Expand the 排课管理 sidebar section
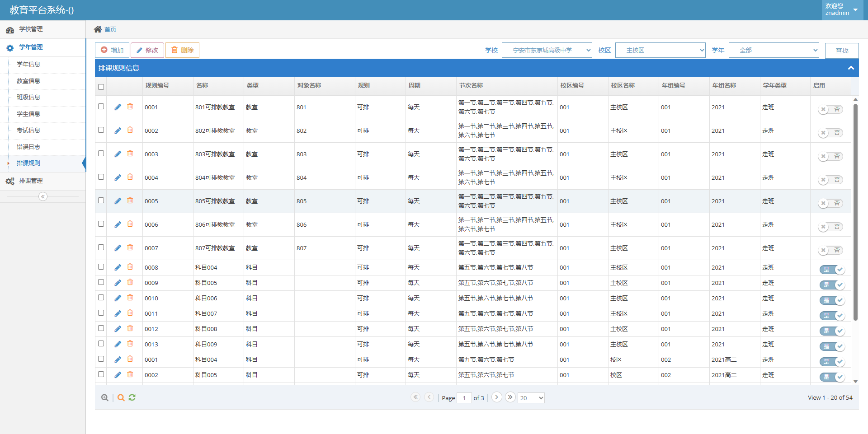This screenshot has width=868, height=434. (x=43, y=181)
